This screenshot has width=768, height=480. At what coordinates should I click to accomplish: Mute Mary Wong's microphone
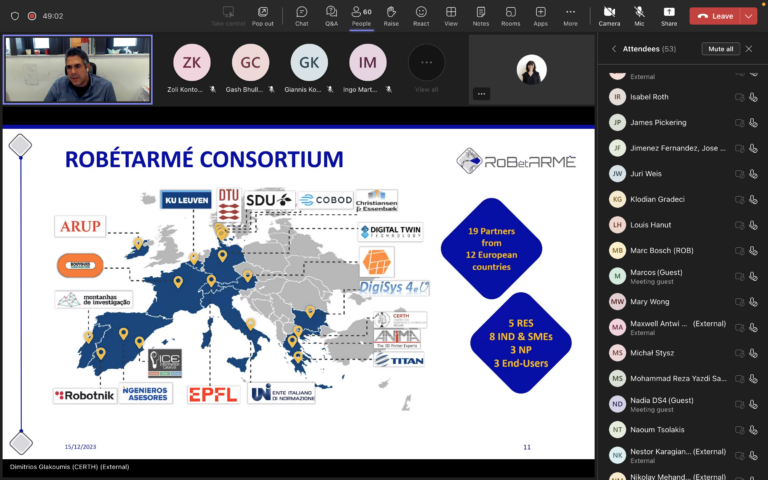coord(753,302)
